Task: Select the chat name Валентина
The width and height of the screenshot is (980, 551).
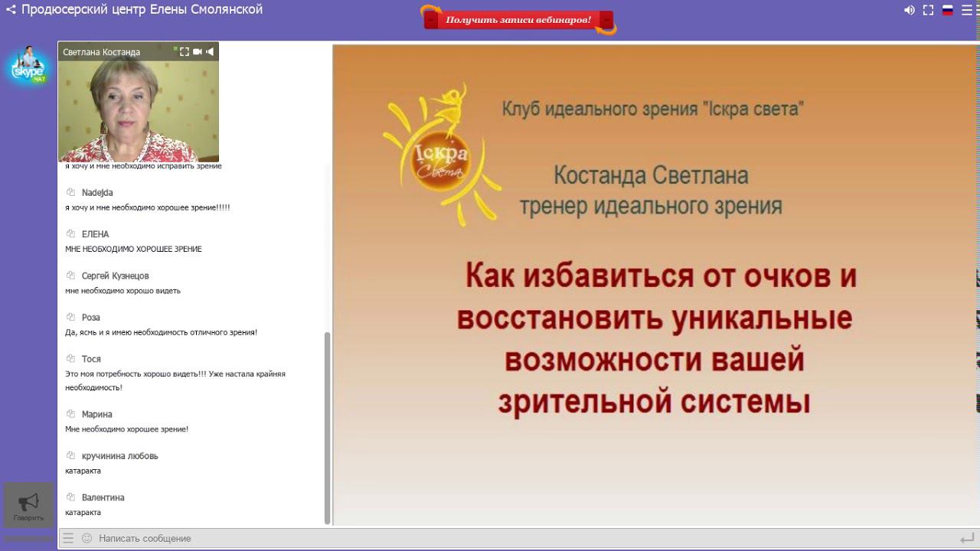Action: 103,497
